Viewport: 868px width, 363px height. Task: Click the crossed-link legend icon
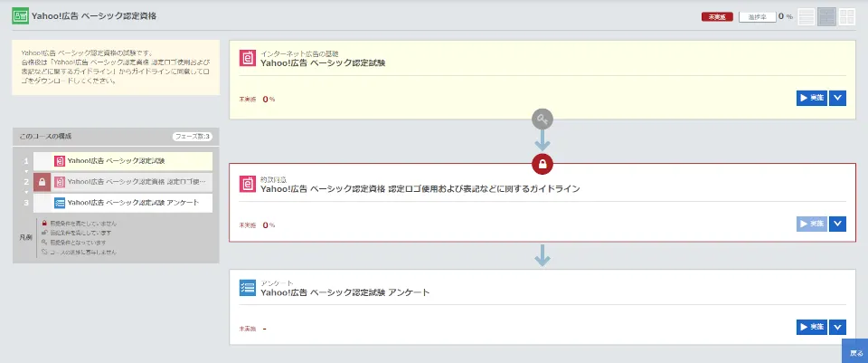(x=44, y=252)
